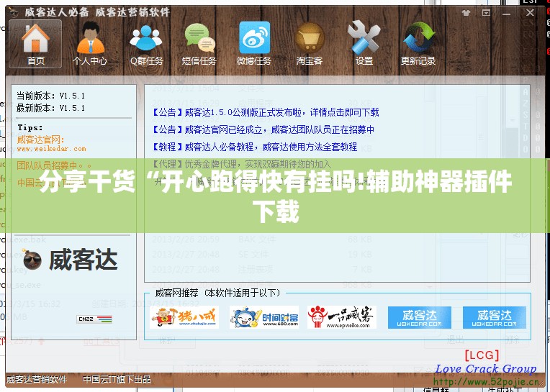Image resolution: width=550 pixels, height=392 pixels.
Task: Open announcement 威客达1.5.0公测版正式发布啦
Action: coord(266,112)
